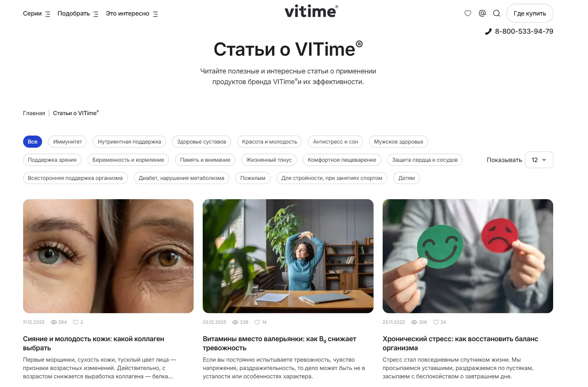Go to "Главная" breadcrumb link

tap(34, 113)
